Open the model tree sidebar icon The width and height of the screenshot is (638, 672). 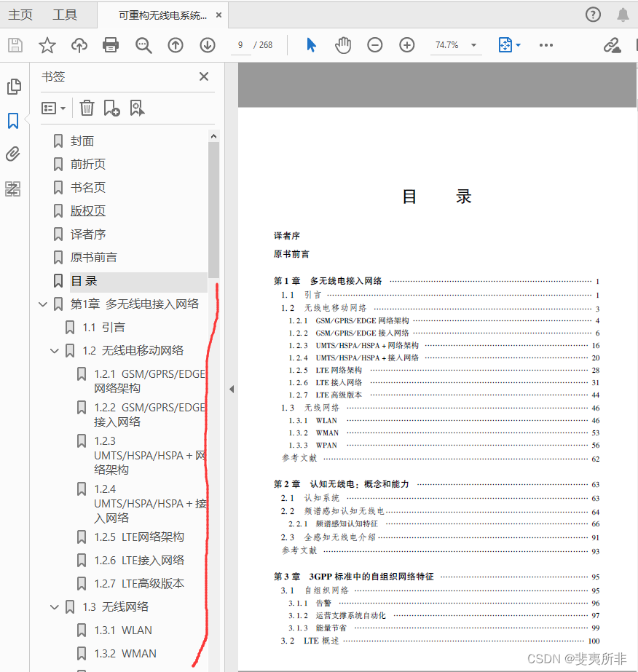coord(13,189)
